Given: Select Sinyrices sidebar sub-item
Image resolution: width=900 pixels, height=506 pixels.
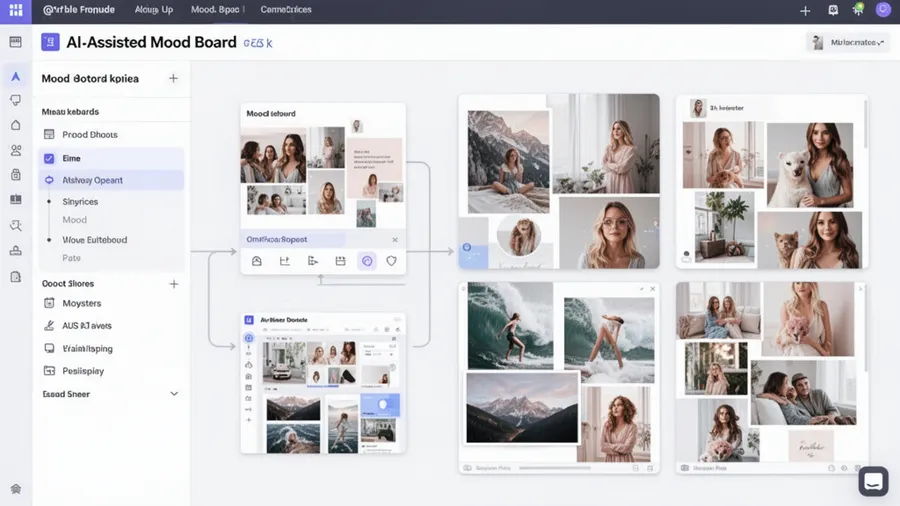Looking at the screenshot, I should click(80, 201).
